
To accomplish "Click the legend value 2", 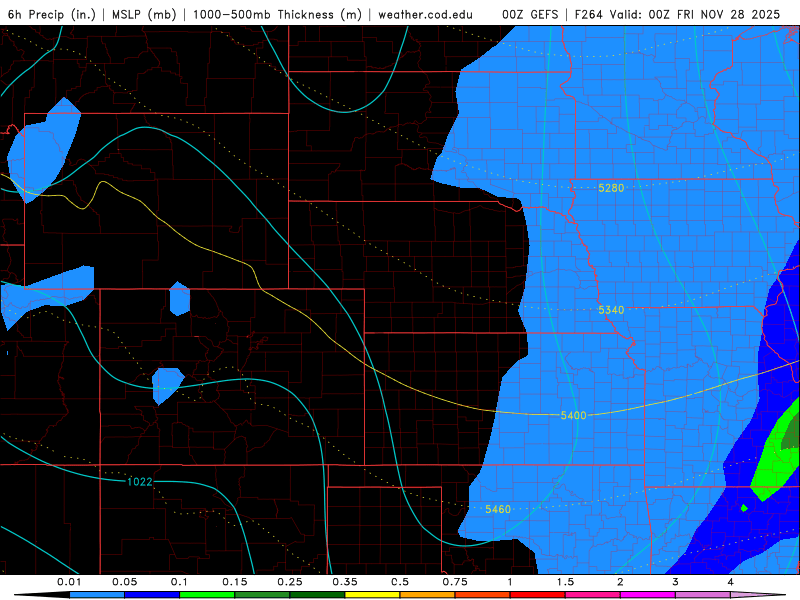I will point(620,582).
